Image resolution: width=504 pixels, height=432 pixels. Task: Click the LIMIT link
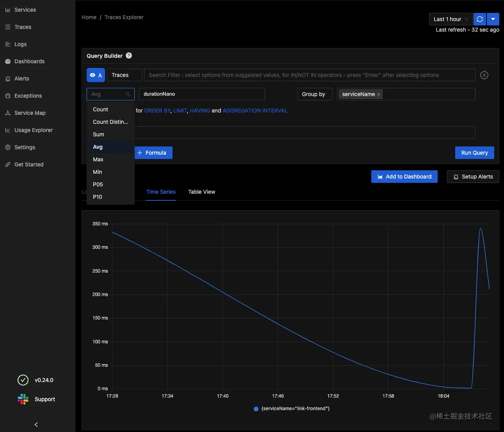(x=180, y=111)
